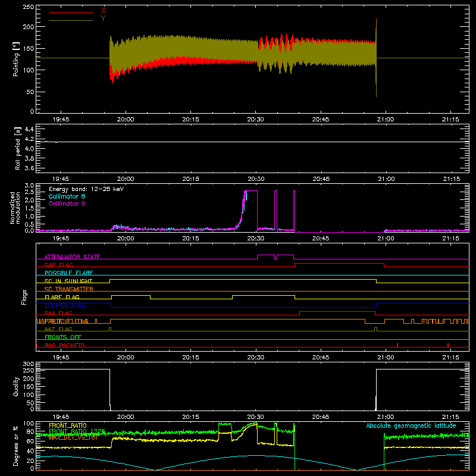Click the yellow FLARE_FLAG label

[62, 297]
